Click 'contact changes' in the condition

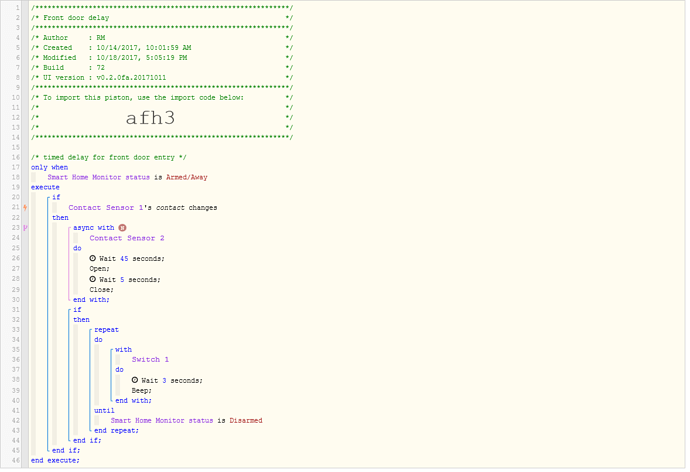click(187, 208)
